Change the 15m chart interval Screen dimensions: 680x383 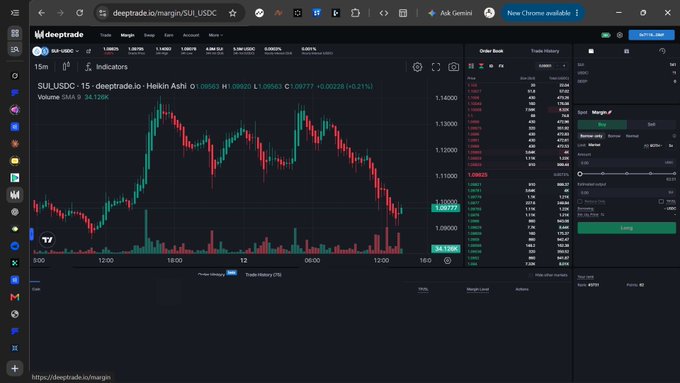[x=41, y=67]
